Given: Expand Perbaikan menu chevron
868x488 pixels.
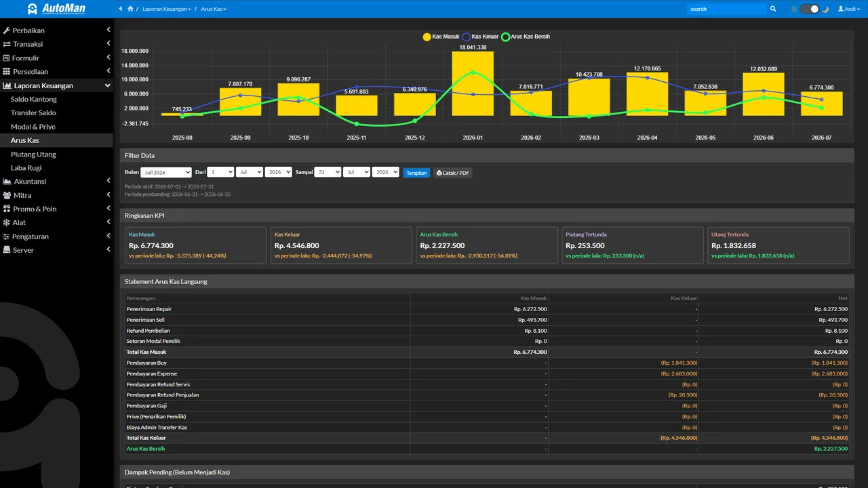Looking at the screenshot, I should point(108,30).
